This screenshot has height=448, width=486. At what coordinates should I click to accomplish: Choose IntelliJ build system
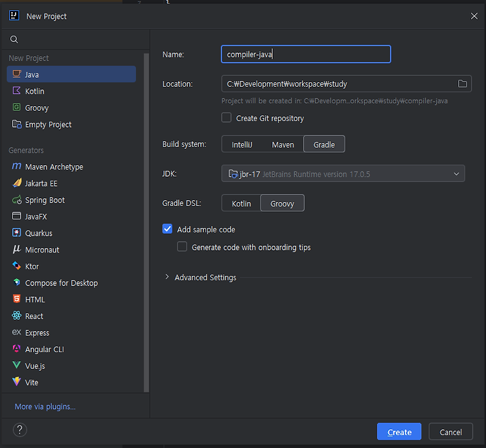[x=242, y=144]
